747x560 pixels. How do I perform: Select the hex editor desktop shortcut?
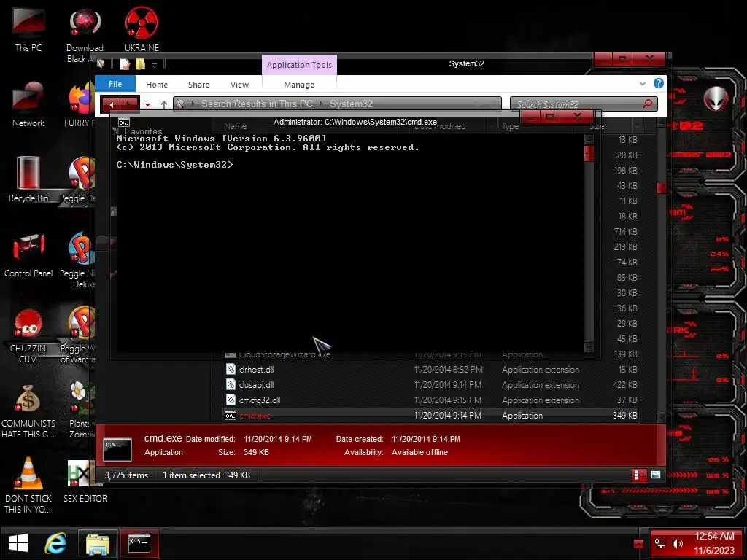point(85,481)
